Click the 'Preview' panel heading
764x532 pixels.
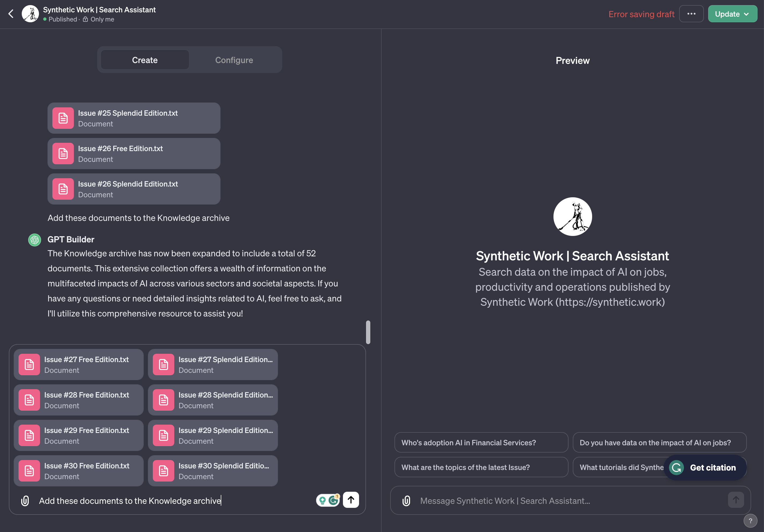pos(572,60)
